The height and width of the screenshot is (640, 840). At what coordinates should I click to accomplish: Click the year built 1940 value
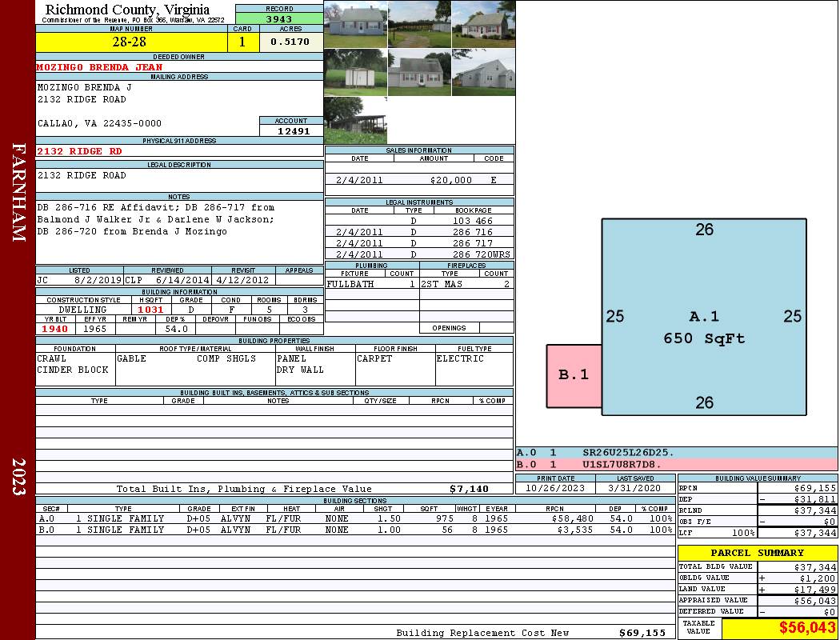pos(55,329)
